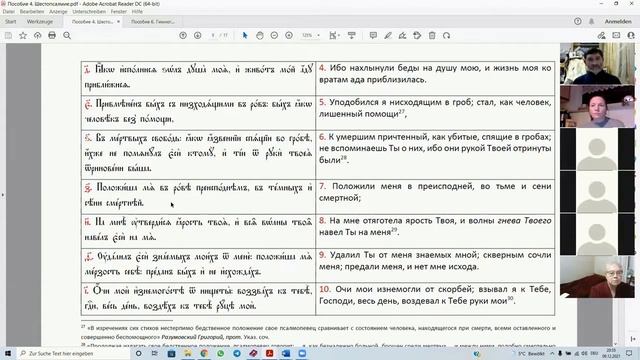Switch to the Werkzeuge tab
This screenshot has height=360, width=640.
40,21
